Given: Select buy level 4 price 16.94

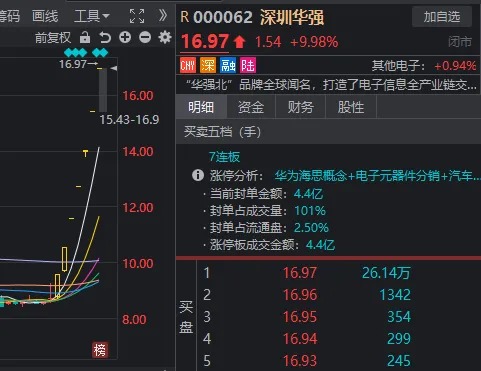Looking at the screenshot, I should [x=300, y=339].
